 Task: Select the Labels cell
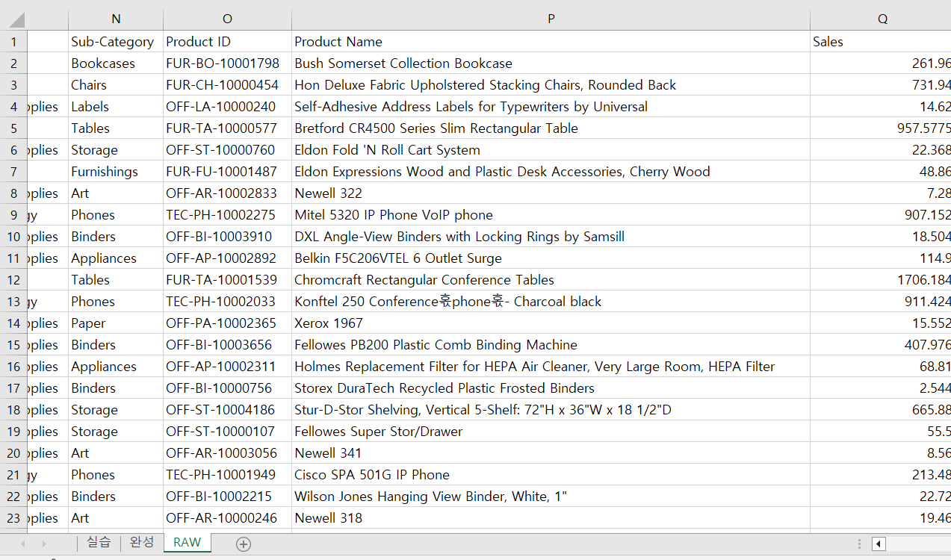[116, 107]
